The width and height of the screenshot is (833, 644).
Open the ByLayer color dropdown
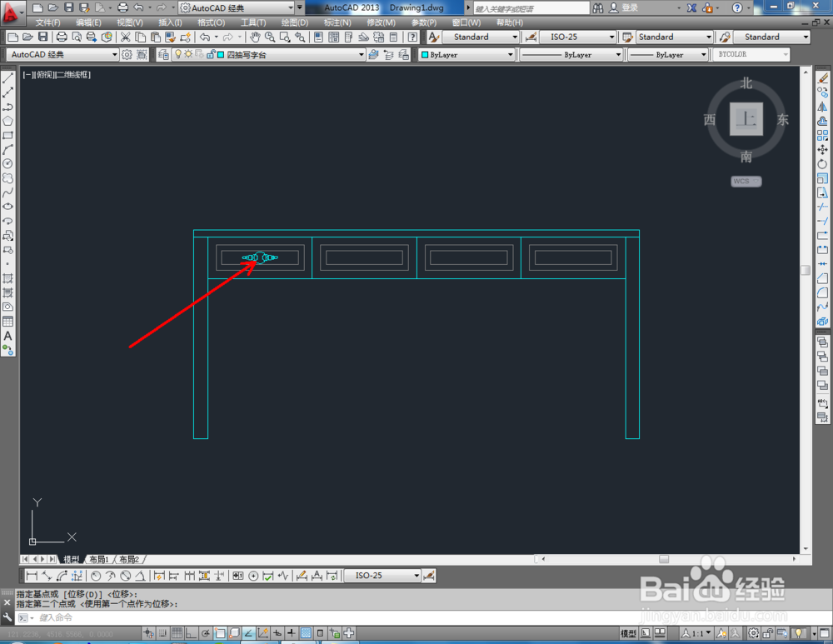pyautogui.click(x=467, y=54)
